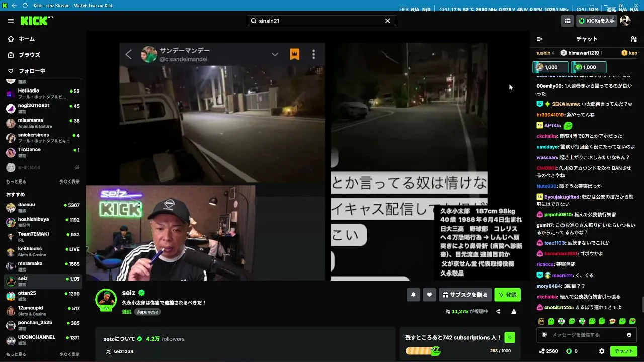The width and height of the screenshot is (644, 362).
Task: Open the ottan25 channel
Action: 43,296
